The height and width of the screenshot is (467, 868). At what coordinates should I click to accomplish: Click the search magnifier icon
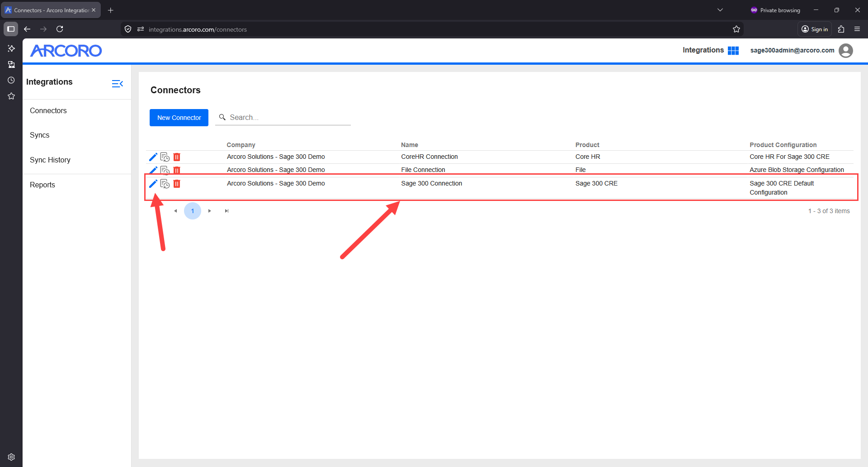point(222,117)
